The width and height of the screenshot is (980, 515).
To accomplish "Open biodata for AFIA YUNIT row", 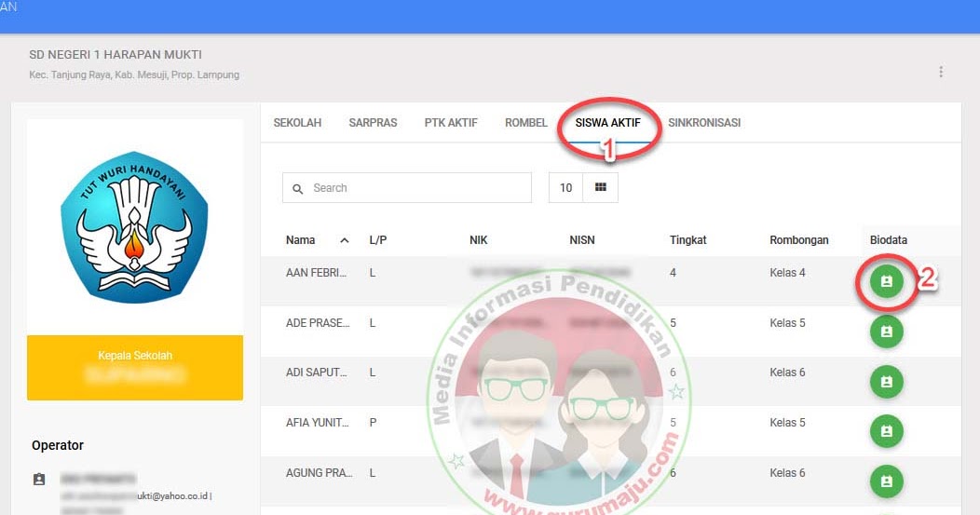I will (886, 431).
